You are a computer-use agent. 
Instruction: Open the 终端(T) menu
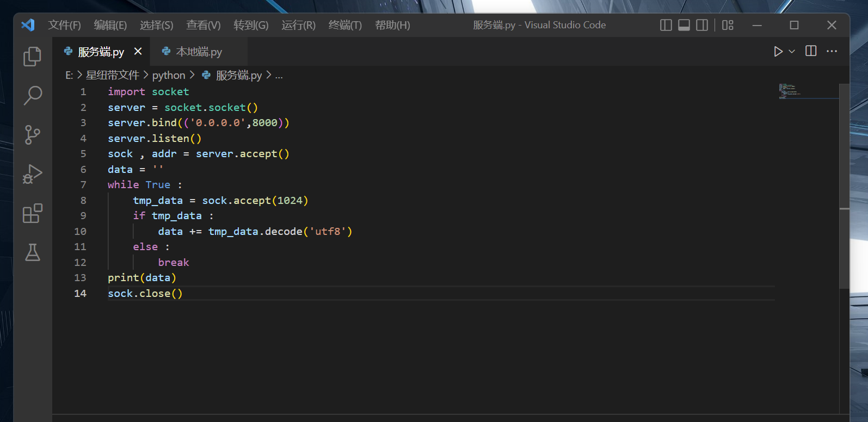345,25
